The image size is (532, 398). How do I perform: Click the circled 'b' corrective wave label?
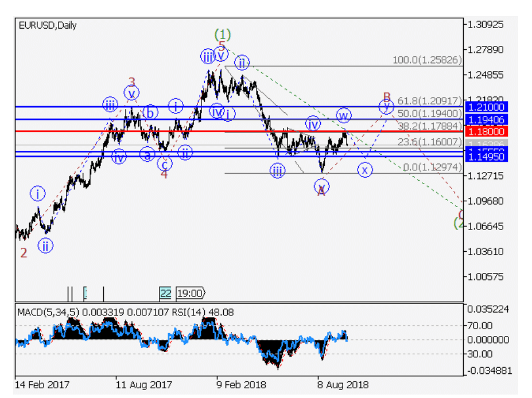click(150, 112)
